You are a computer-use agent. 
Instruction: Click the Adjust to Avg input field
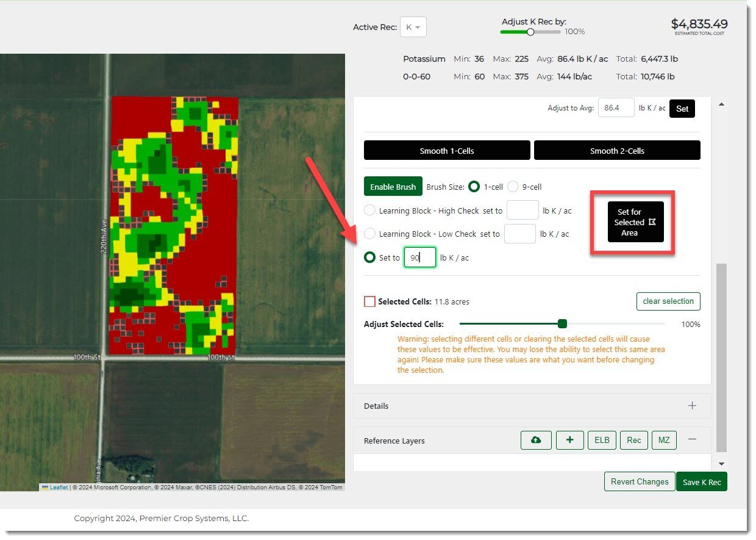click(x=616, y=108)
